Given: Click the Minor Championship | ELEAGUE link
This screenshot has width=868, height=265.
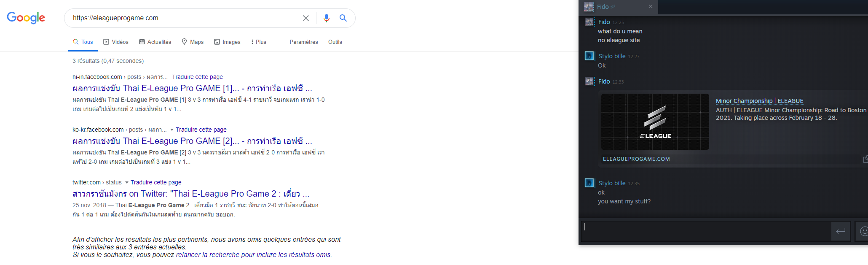Looking at the screenshot, I should tap(759, 101).
